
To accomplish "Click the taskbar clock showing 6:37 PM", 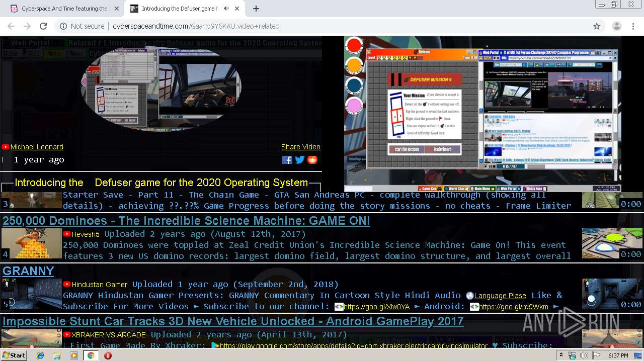I will tap(618, 355).
